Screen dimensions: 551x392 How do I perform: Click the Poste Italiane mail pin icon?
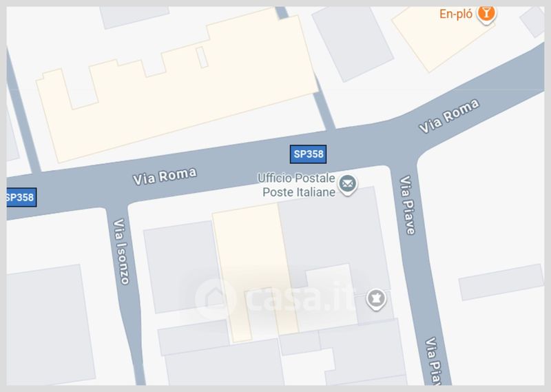348,185
